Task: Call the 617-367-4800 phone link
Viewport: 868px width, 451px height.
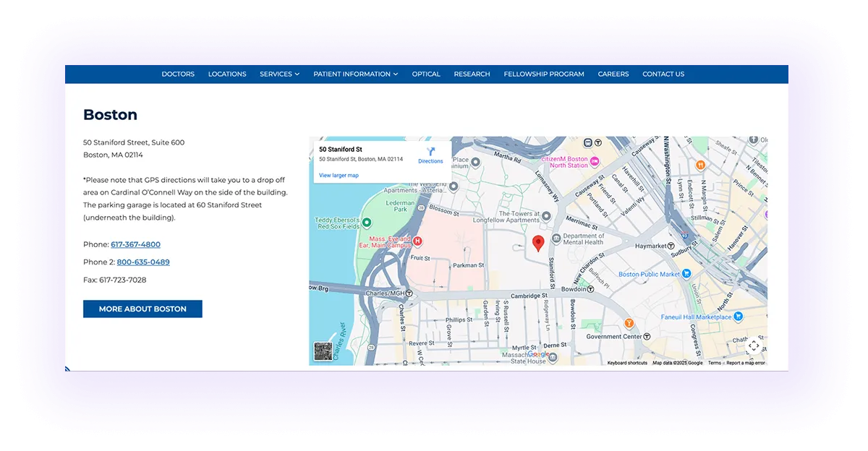Action: click(x=135, y=244)
